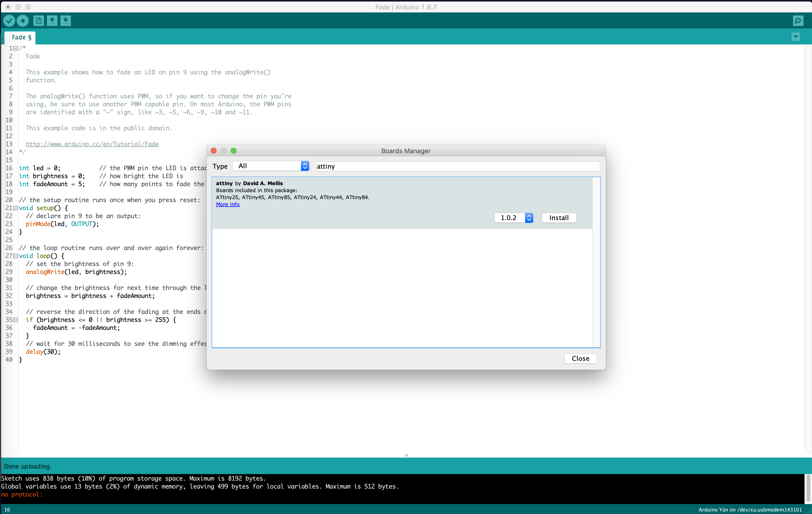Click the ATtiny25, ATtiny45 boards list text
This screenshot has height=514, width=812.
pyautogui.click(x=293, y=197)
